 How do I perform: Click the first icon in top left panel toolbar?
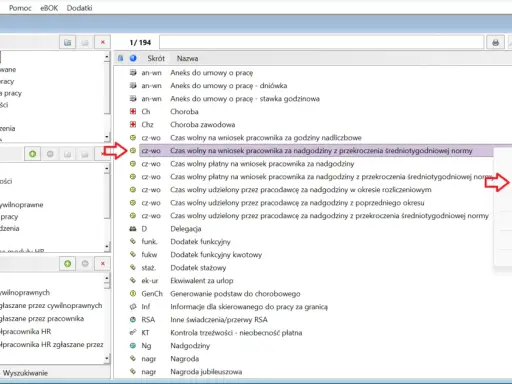click(68, 42)
